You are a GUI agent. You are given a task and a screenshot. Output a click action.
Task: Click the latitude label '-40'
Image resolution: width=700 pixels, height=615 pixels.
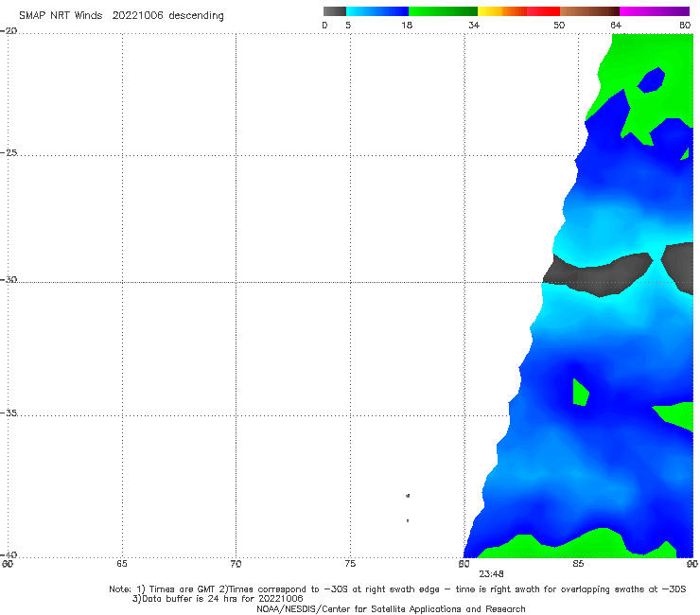(x=9, y=554)
